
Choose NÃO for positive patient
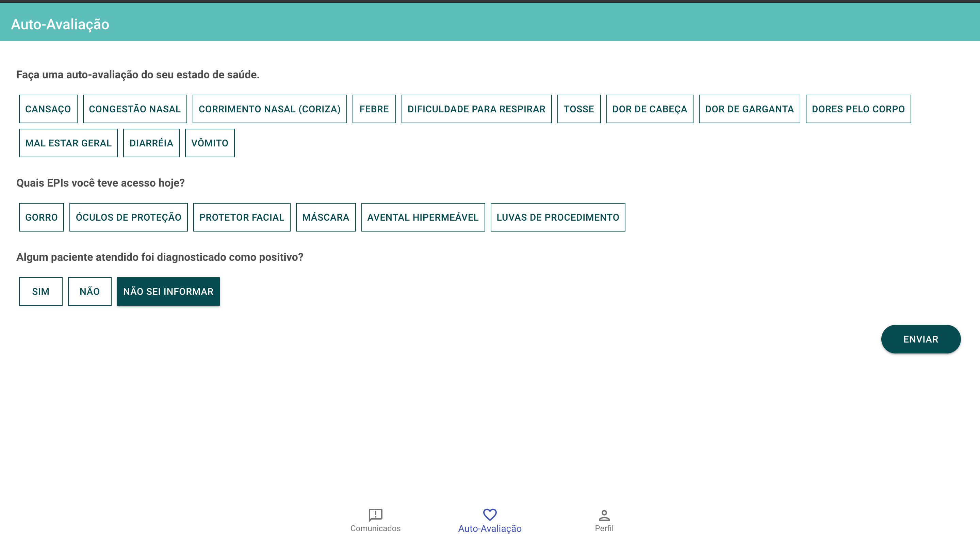[x=89, y=291]
